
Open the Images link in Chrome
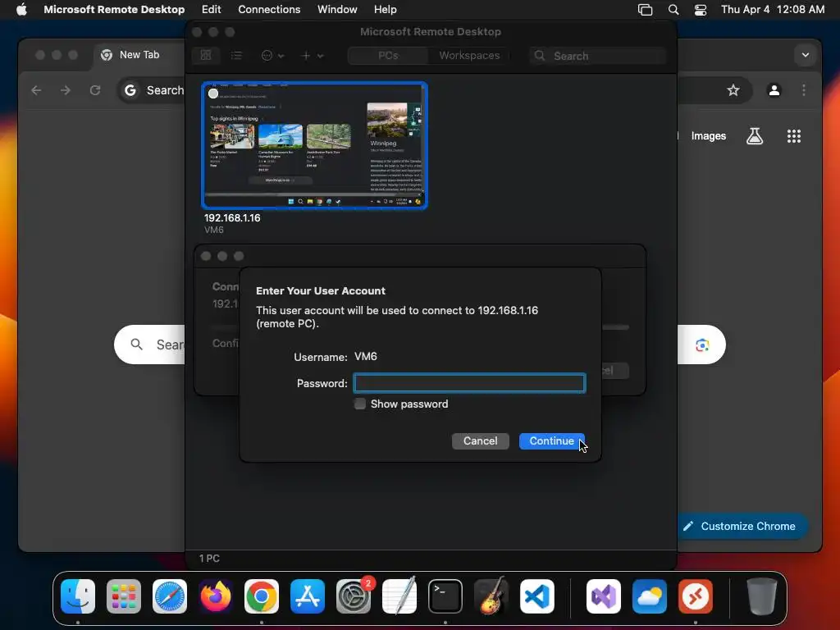(x=708, y=136)
